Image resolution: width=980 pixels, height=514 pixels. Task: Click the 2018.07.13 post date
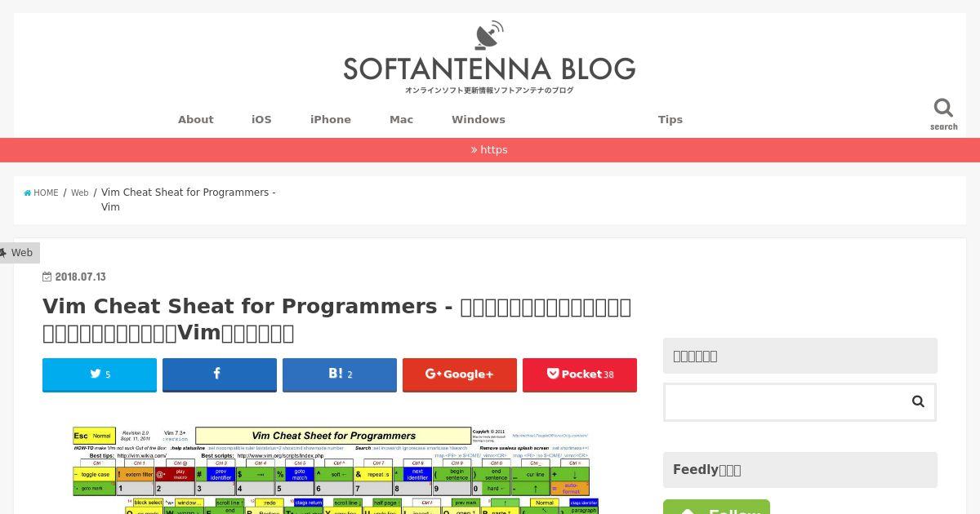pyautogui.click(x=74, y=277)
